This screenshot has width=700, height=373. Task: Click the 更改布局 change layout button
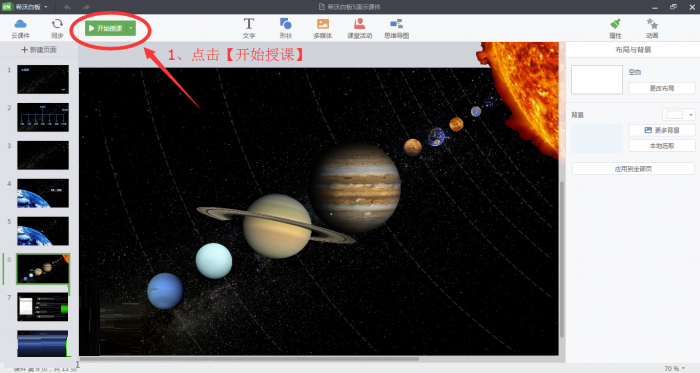coord(662,88)
